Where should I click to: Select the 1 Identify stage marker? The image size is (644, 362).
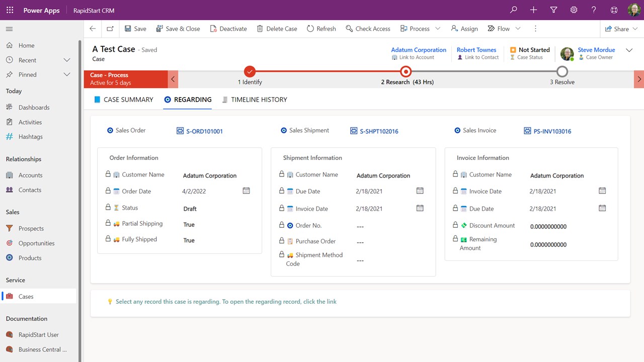(x=250, y=71)
